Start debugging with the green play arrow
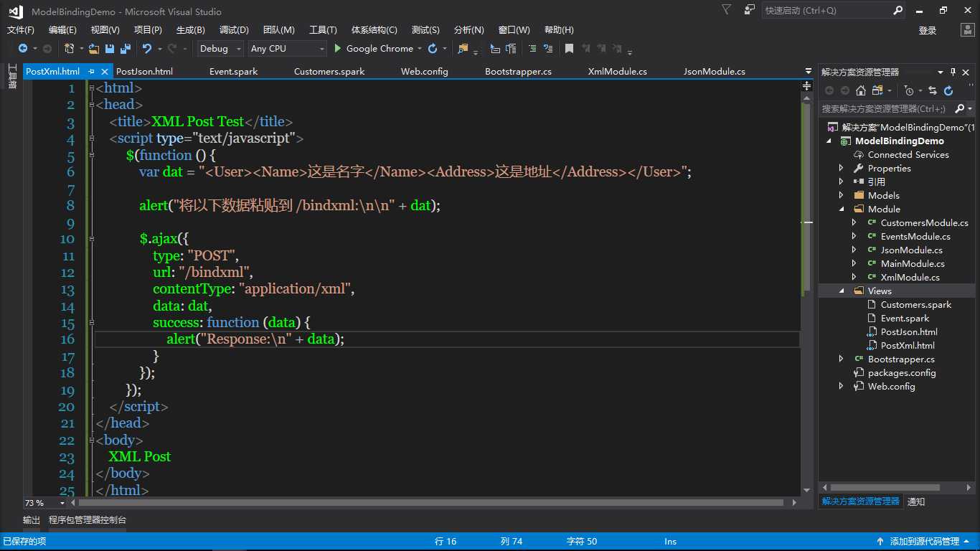The height and width of the screenshot is (551, 980). pyautogui.click(x=338, y=49)
